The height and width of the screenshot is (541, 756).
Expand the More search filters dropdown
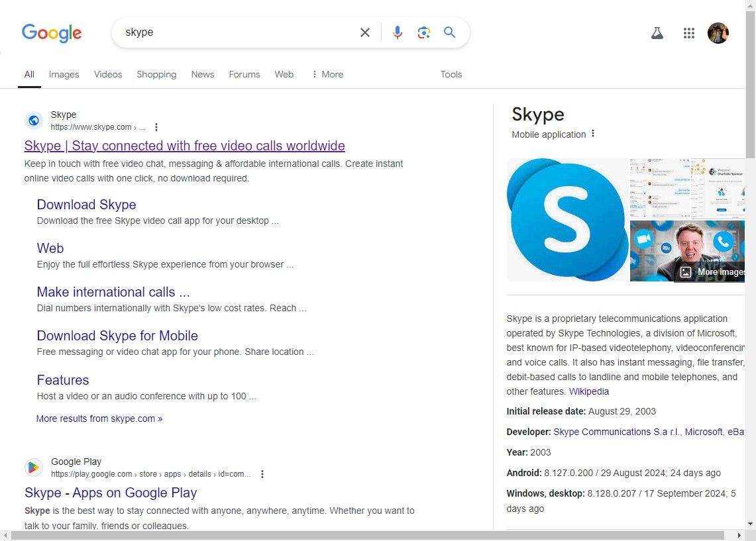328,74
